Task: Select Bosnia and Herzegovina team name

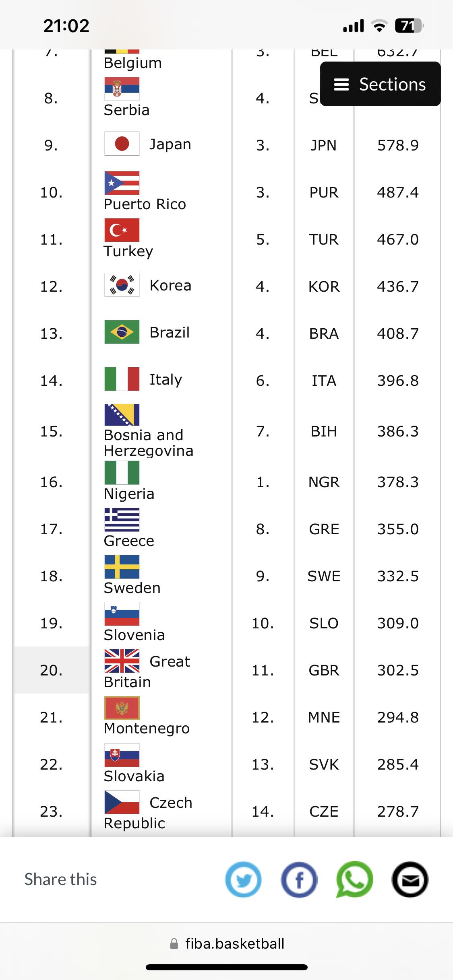Action: coord(148,443)
